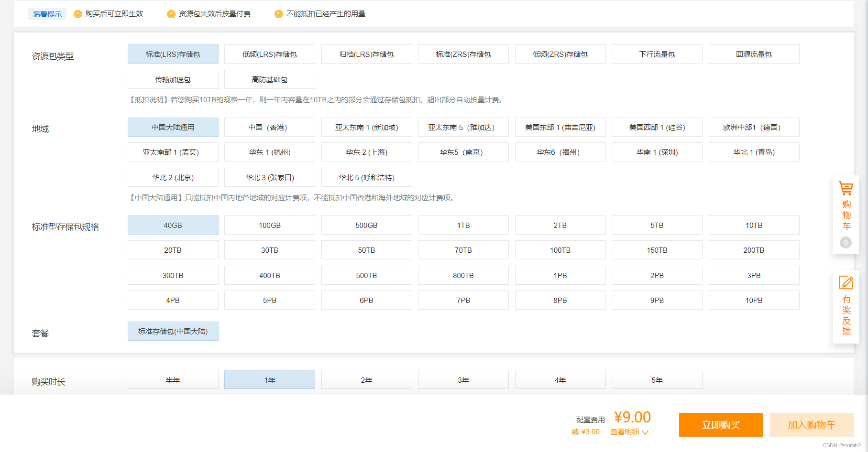Click the 加入购物车 button
The width and height of the screenshot is (868, 452).
(x=812, y=425)
